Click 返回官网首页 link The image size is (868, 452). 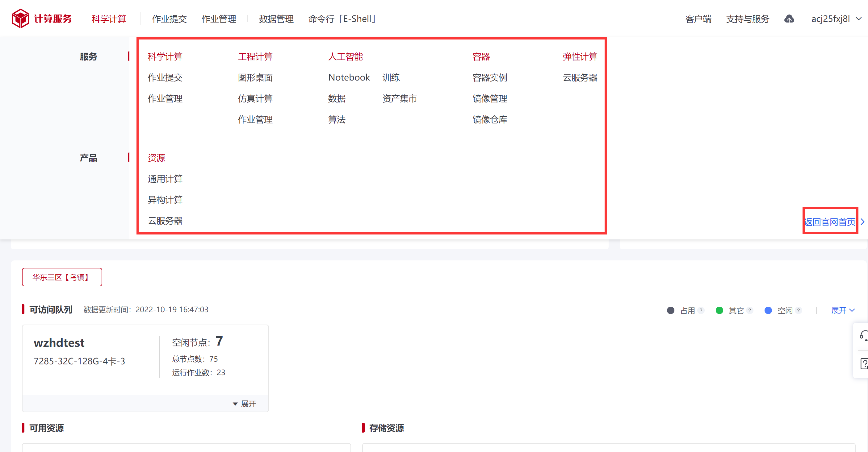click(x=830, y=222)
